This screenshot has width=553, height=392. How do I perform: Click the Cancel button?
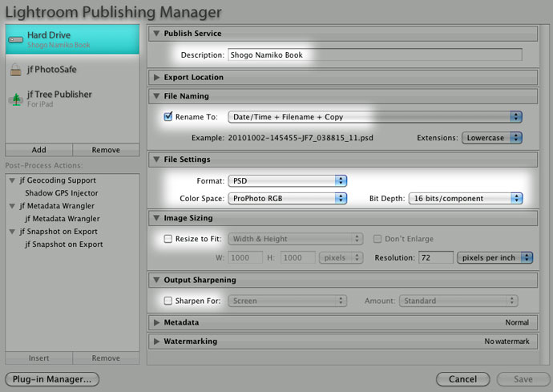(x=462, y=379)
